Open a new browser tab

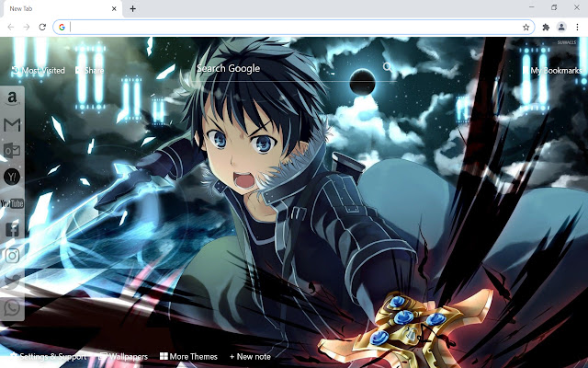132,8
